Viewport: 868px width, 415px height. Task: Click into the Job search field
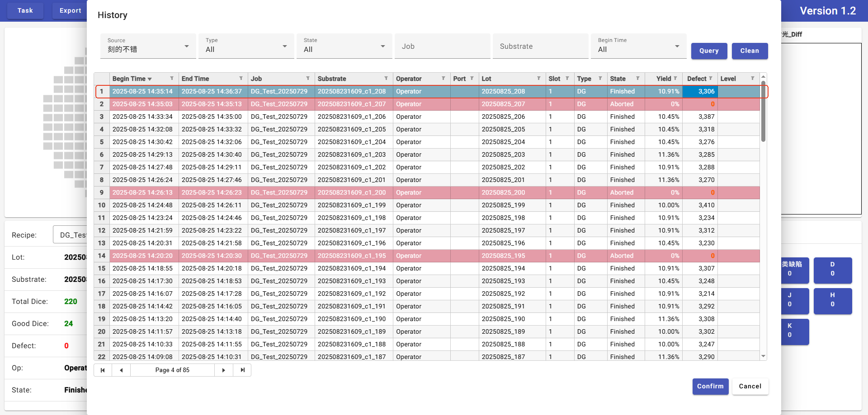pos(442,47)
